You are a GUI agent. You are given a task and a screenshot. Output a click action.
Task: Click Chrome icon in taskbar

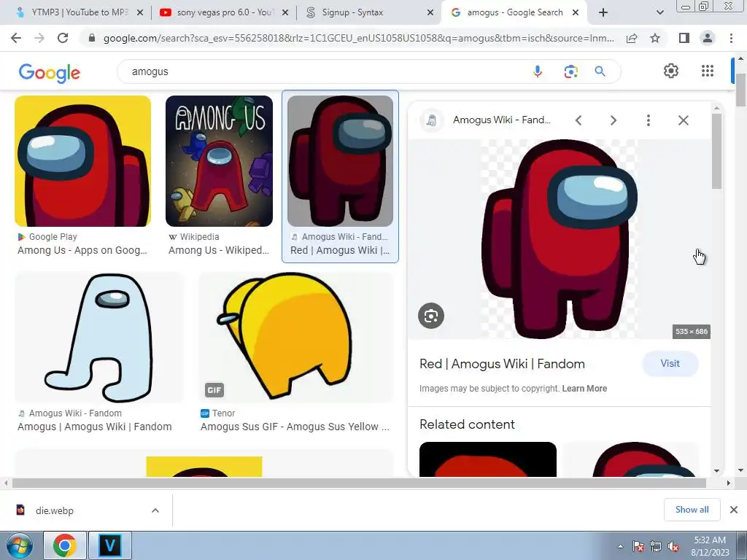[65, 545]
